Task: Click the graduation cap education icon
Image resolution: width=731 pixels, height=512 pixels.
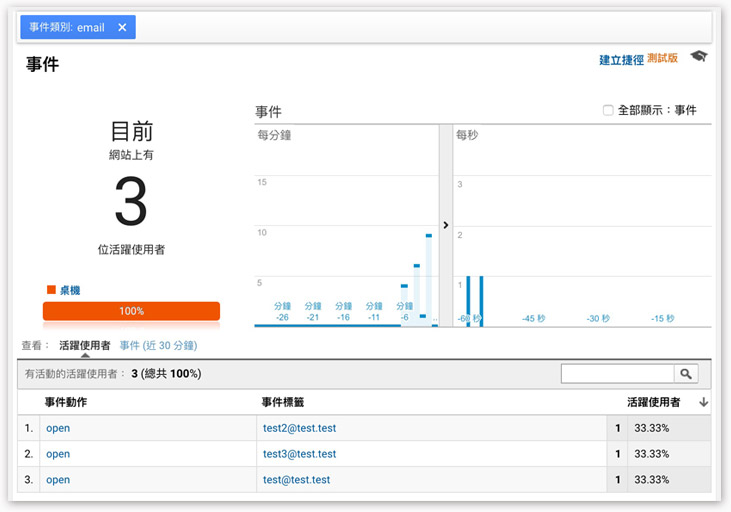Action: [698, 57]
